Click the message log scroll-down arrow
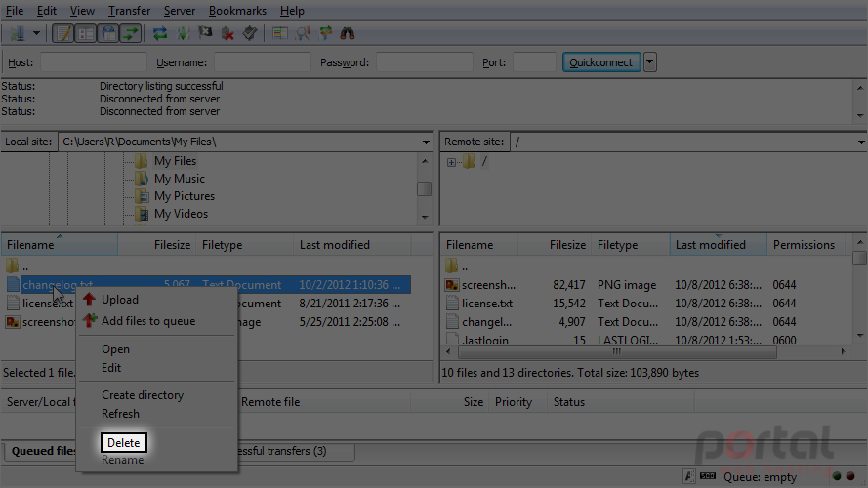868x488 pixels. click(x=859, y=115)
